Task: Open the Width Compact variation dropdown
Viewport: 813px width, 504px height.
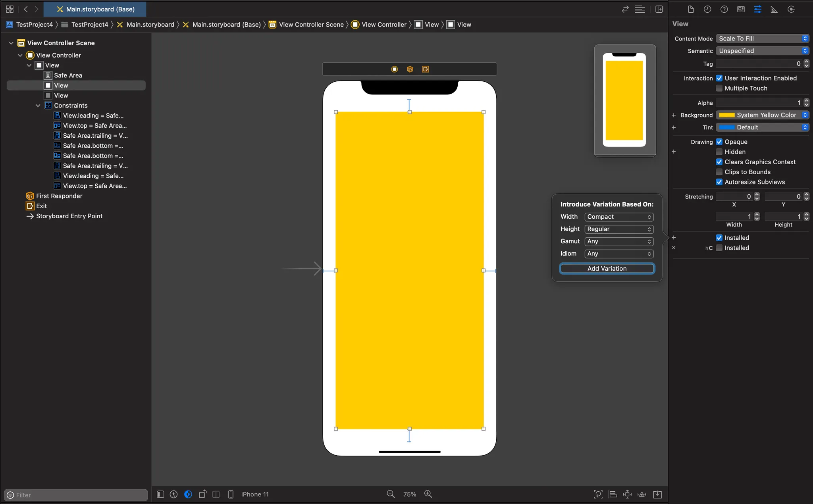Action: pos(618,217)
